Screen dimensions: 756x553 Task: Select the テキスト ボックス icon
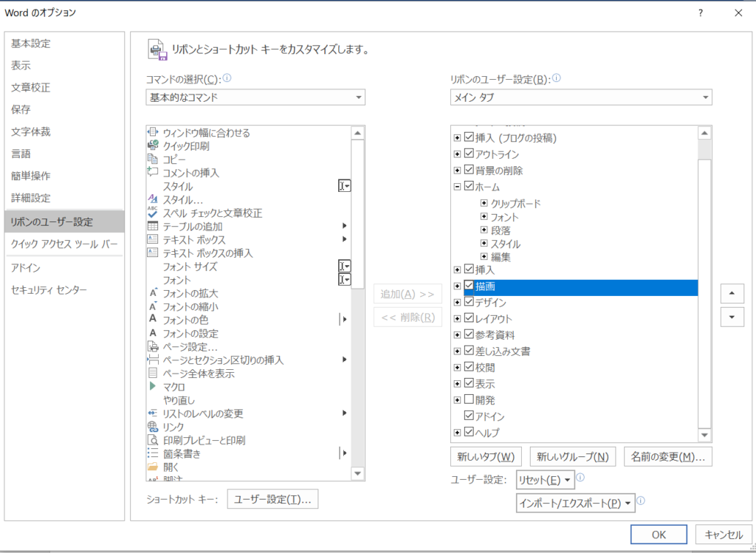pyautogui.click(x=153, y=239)
